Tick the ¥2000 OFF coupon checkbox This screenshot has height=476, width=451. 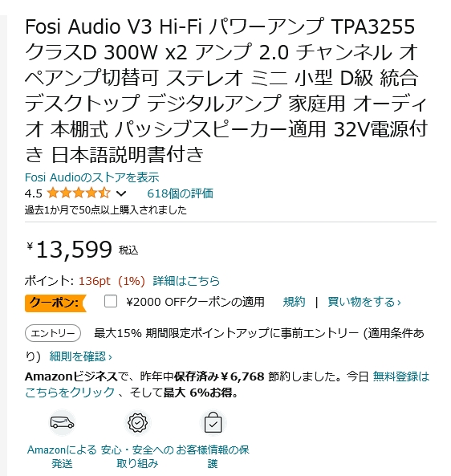(x=111, y=302)
